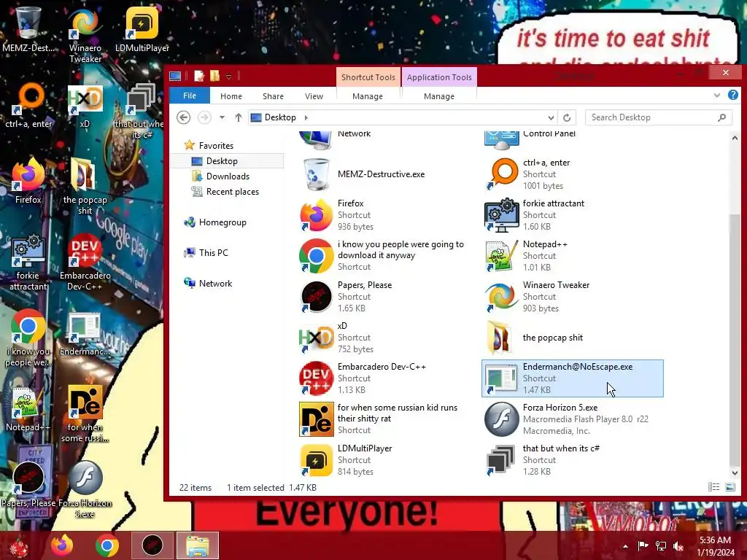Viewport: 747px width, 560px height.
Task: Select Forza Horizon 5.exe in Explorer list
Action: (x=572, y=419)
